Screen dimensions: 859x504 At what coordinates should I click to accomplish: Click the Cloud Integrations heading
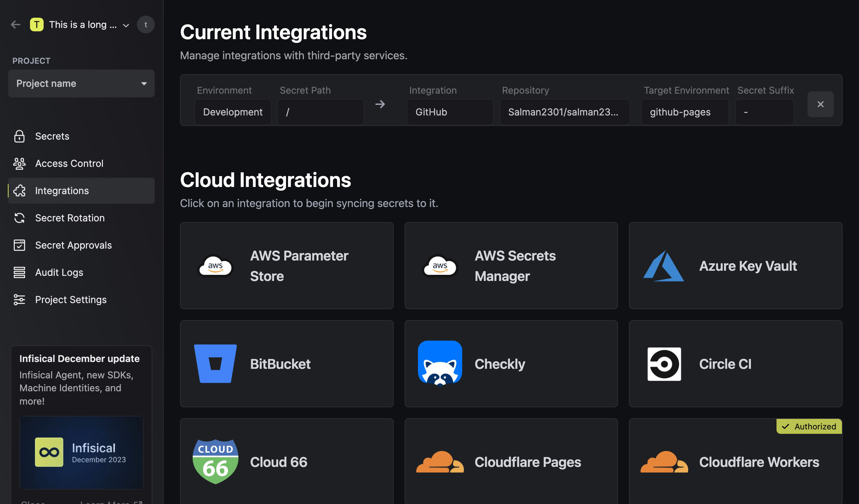[x=266, y=180]
